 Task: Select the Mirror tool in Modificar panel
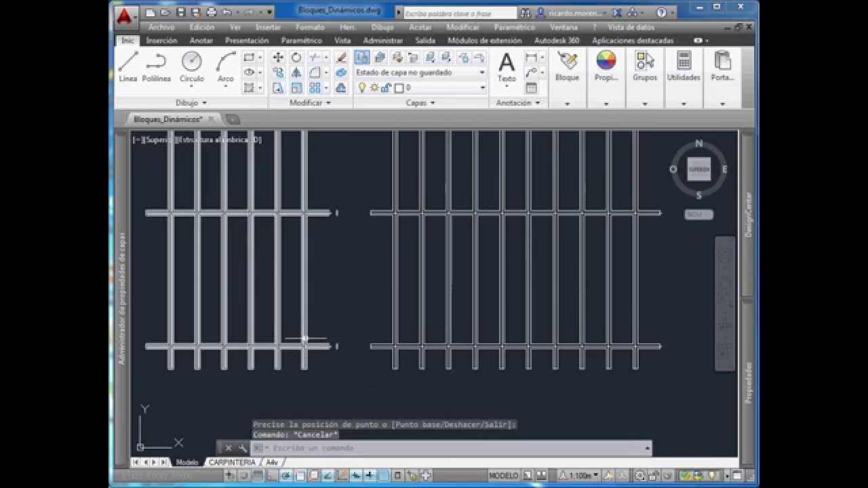point(296,73)
